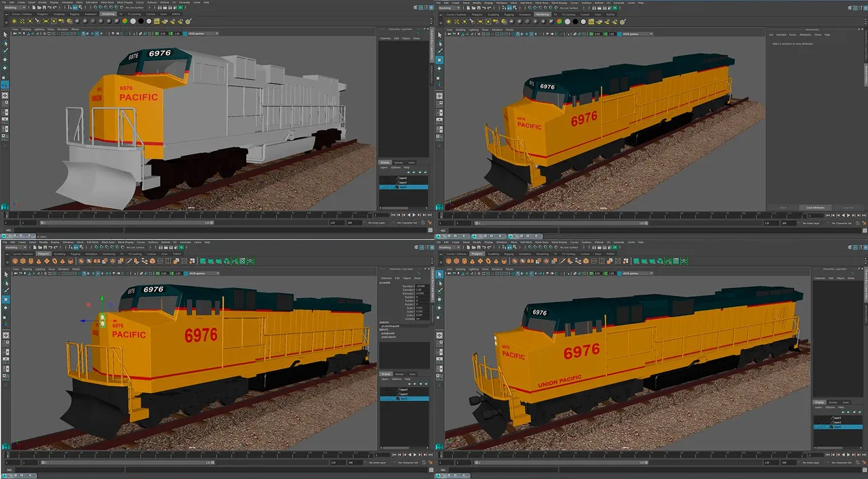Click the gamma 1.00 field in top-left viewport toolbar

[177, 33]
